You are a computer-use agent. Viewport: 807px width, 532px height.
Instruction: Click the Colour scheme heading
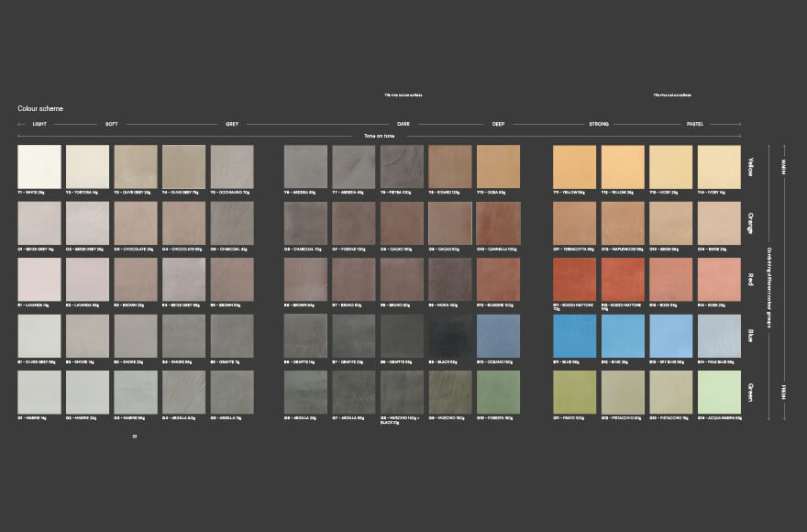(41, 108)
